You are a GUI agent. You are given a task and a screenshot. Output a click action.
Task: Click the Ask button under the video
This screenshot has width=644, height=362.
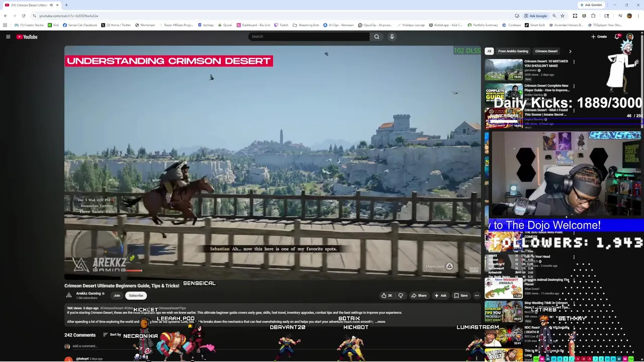440,296
